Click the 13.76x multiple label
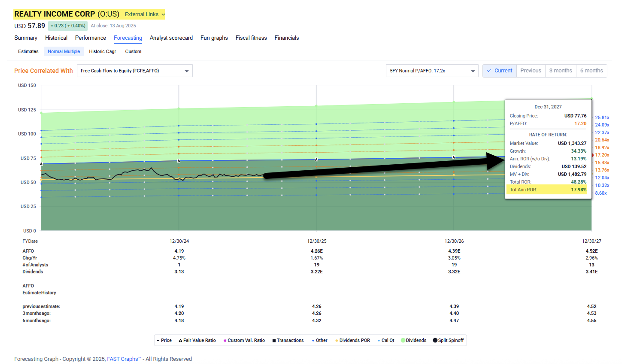 tap(602, 170)
